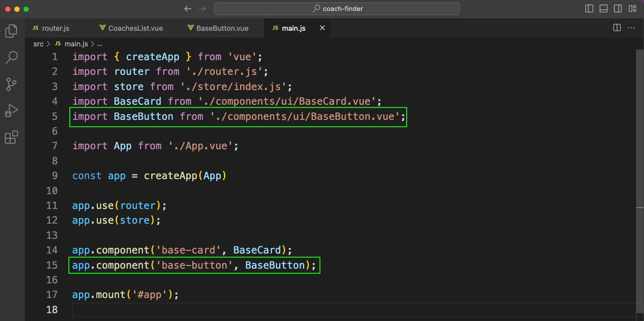Click the main.js breadcrumb item
The image size is (644, 321).
click(x=72, y=44)
